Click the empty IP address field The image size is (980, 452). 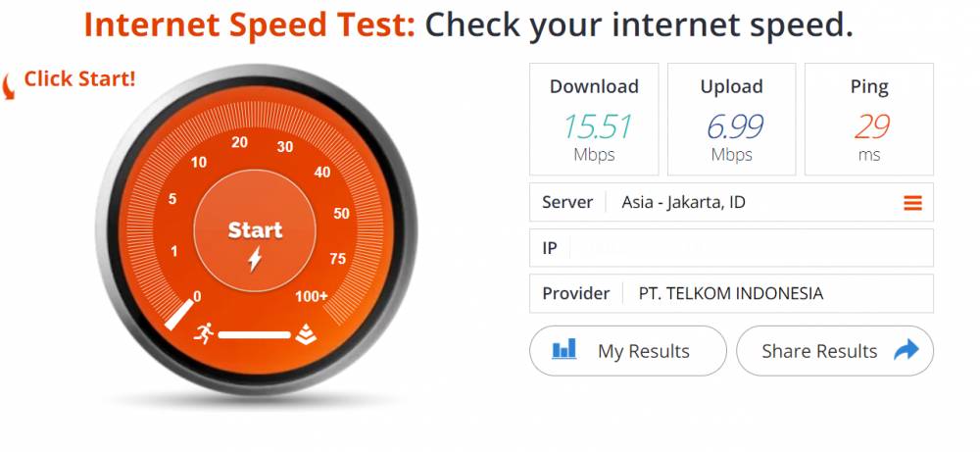(x=731, y=248)
